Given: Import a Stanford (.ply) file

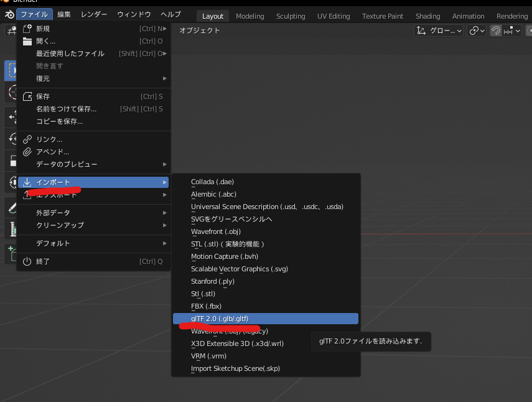Looking at the screenshot, I should tap(266, 281).
